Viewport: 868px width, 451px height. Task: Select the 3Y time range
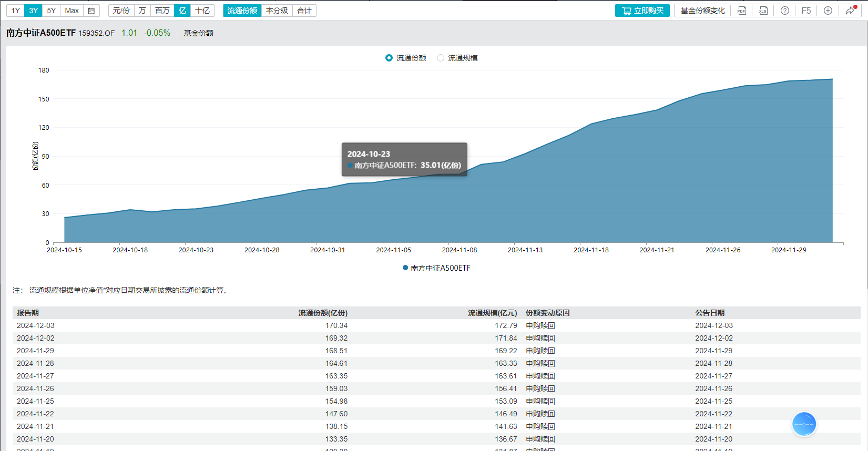point(34,11)
